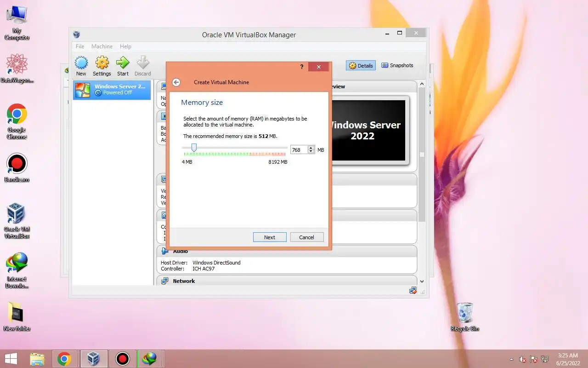This screenshot has width=588, height=368.
Task: Select the Windows Server VM list entry
Action: pos(112,90)
